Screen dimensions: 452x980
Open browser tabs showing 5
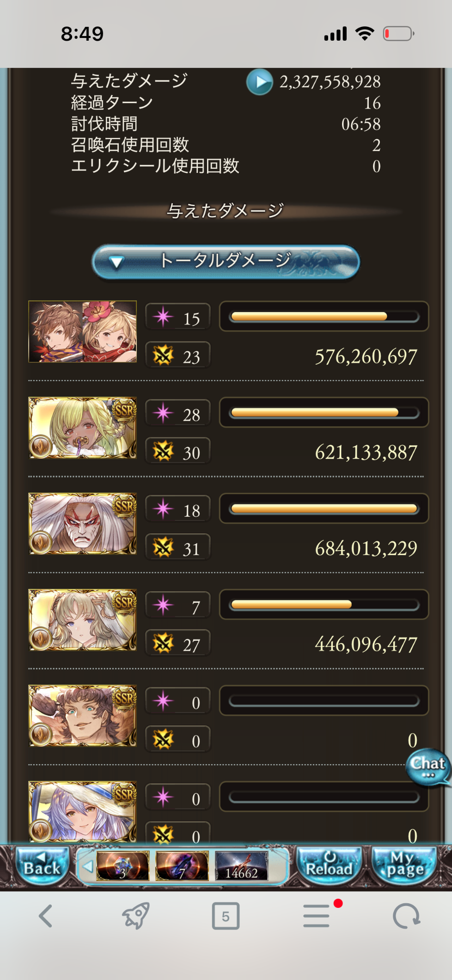point(226,916)
